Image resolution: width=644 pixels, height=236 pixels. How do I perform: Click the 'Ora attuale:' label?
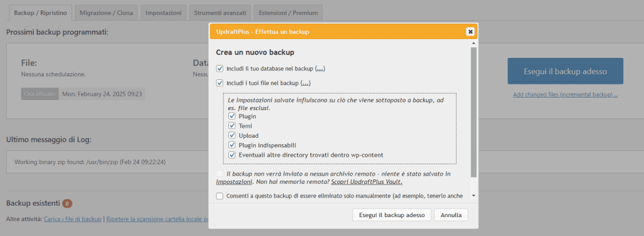tap(40, 94)
